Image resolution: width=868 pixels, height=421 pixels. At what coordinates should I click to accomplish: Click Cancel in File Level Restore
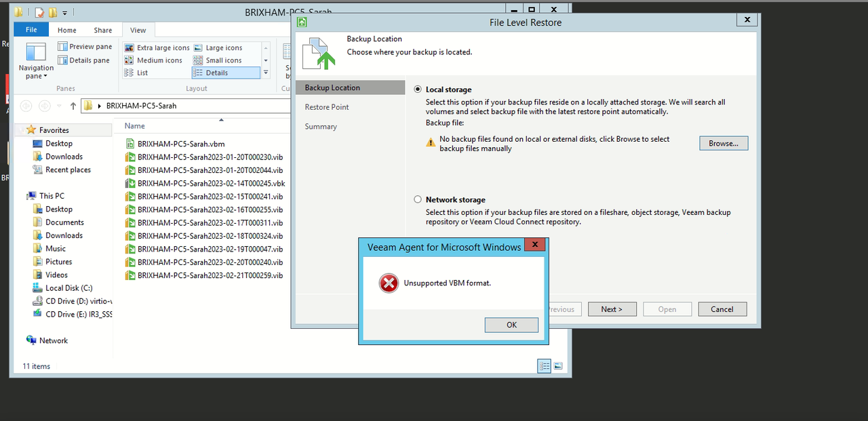click(x=722, y=309)
